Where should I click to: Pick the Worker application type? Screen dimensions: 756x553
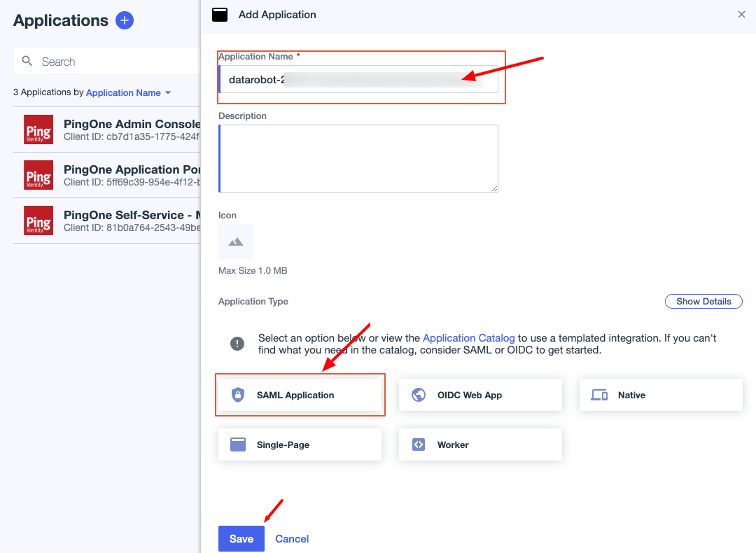pos(480,445)
